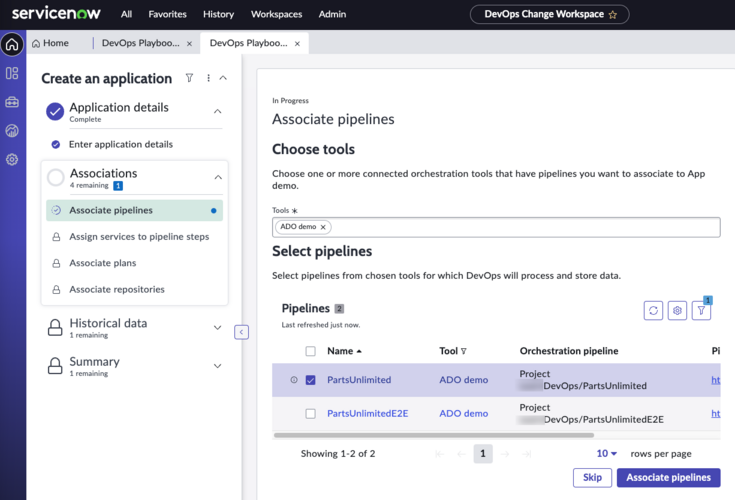This screenshot has width=735, height=500.
Task: Expand the Summary section
Action: pos(218,366)
